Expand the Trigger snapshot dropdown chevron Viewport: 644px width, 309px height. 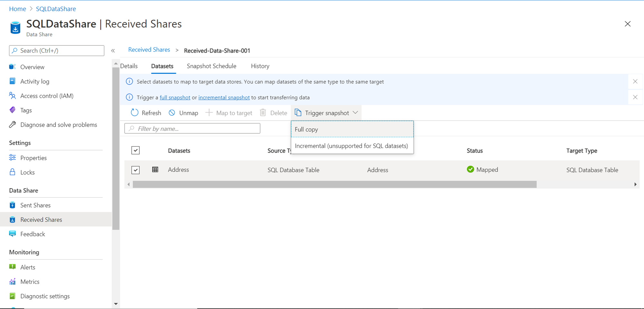point(355,113)
